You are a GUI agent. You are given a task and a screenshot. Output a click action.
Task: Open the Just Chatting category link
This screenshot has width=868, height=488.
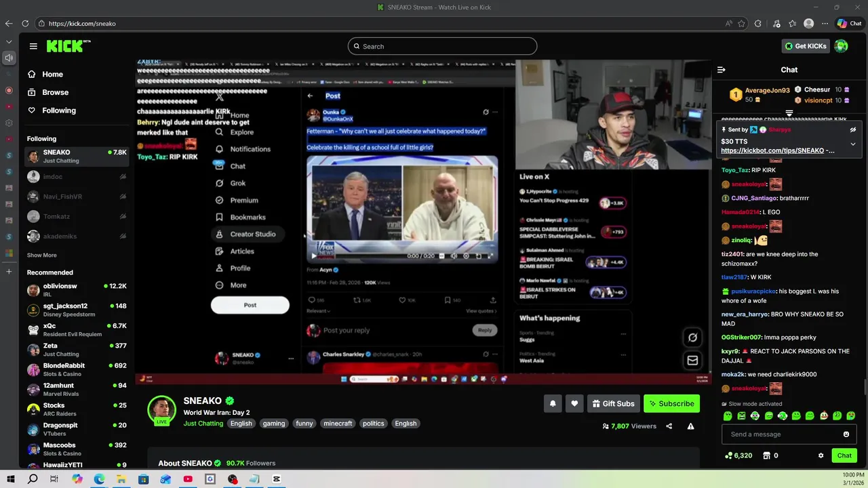203,424
